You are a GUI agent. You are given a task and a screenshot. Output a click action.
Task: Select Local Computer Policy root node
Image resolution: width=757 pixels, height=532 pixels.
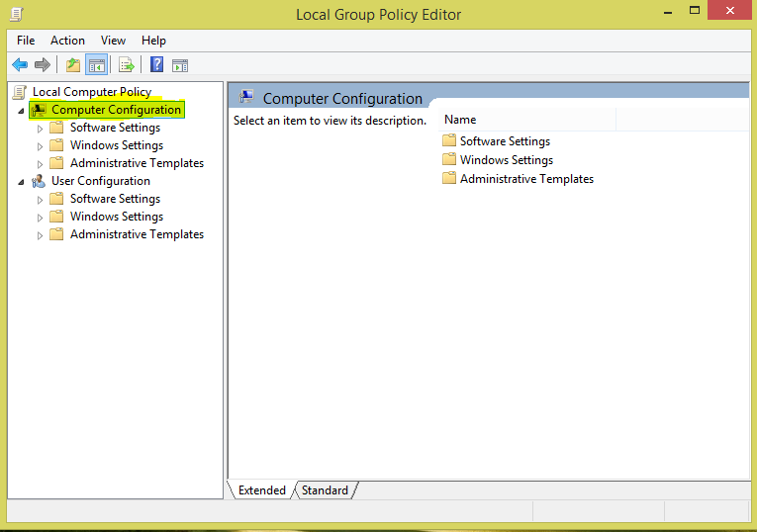pos(92,92)
